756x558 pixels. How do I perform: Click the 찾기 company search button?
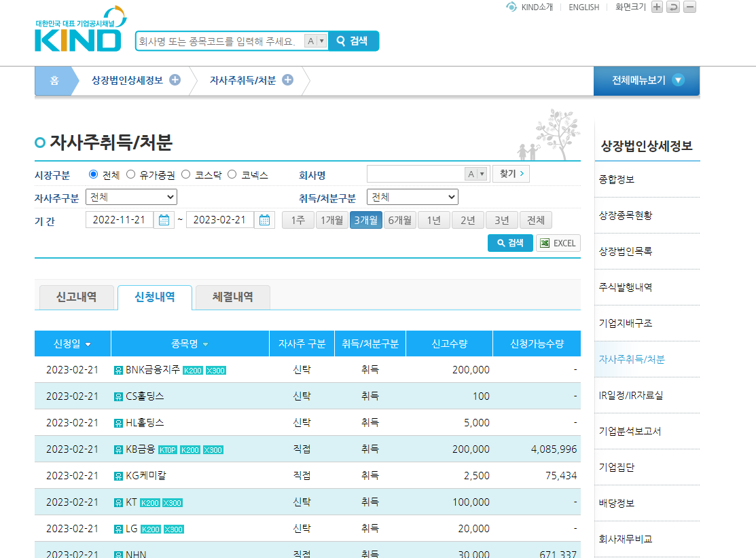coord(511,174)
